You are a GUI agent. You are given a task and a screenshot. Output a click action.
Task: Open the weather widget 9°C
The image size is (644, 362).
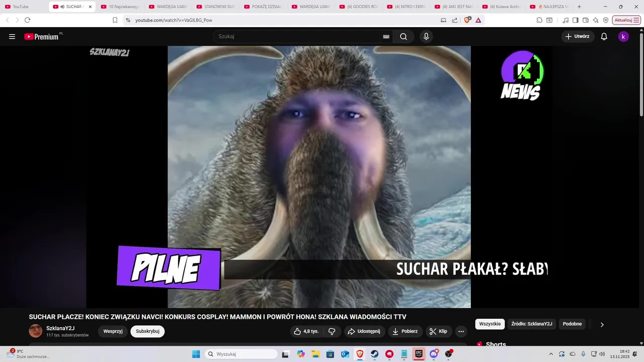[x=28, y=354]
